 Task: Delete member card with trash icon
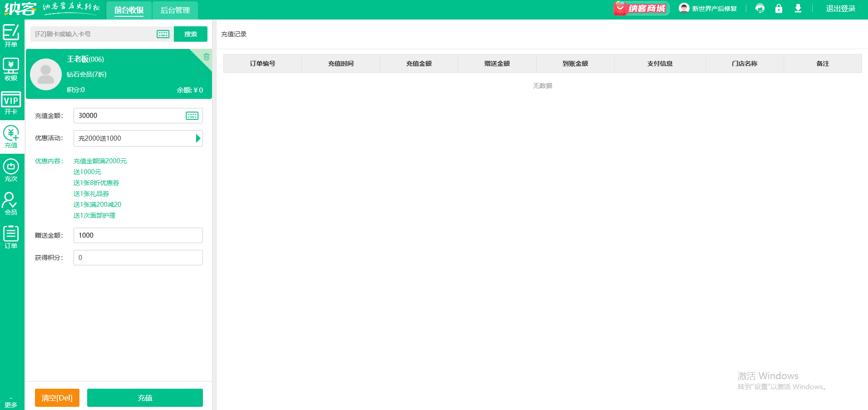(206, 57)
